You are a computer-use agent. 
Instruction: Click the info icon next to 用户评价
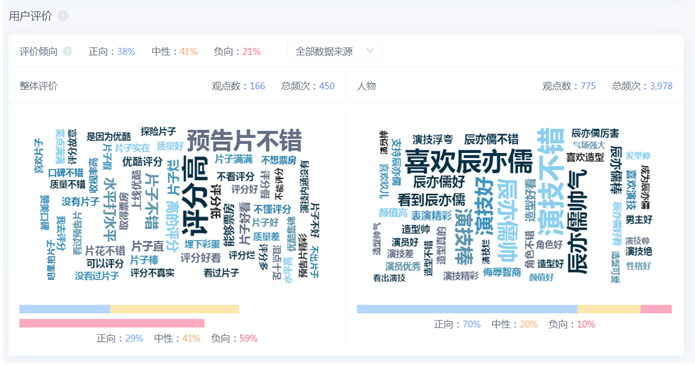(63, 16)
